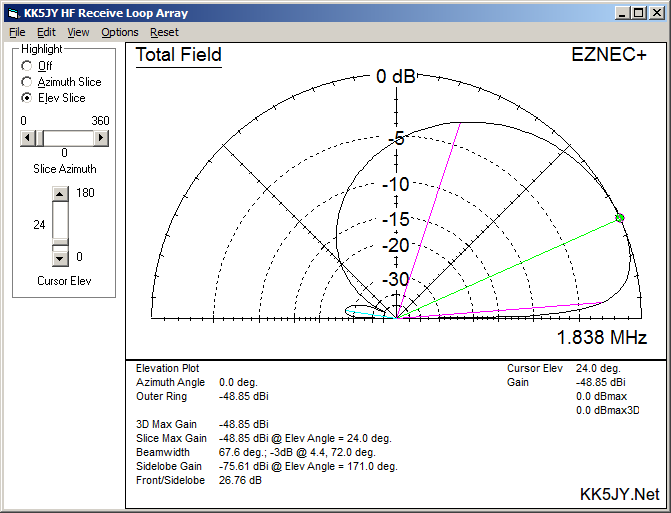
Task: Click the 0 dB outer ring label
Action: coord(396,77)
